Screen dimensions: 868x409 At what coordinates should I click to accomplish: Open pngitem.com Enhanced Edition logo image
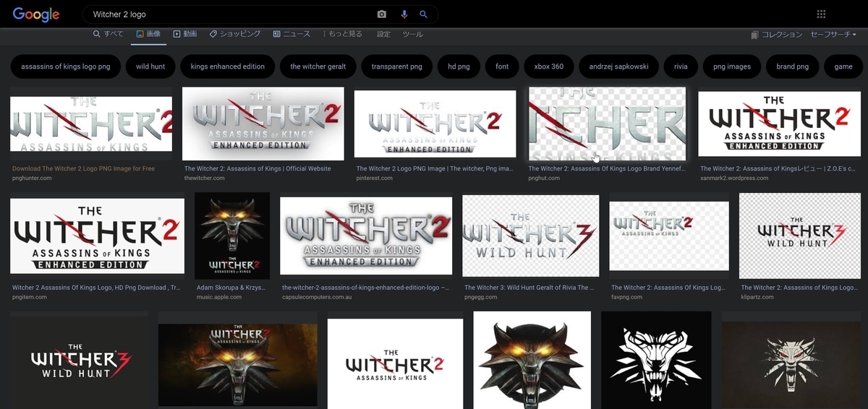click(x=97, y=236)
